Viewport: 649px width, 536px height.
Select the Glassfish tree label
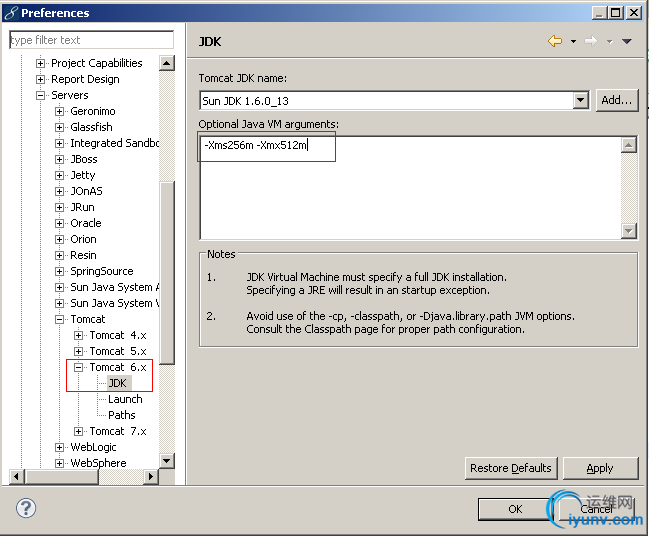[x=91, y=127]
